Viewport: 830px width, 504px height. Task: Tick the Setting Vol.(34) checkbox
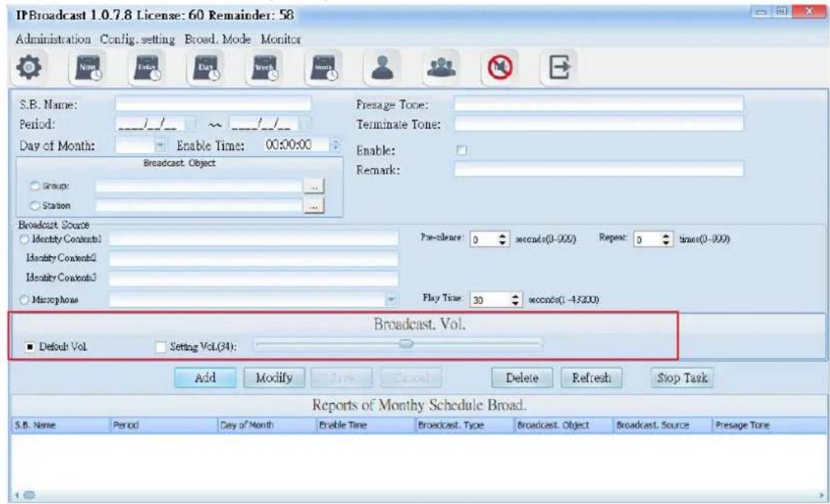(161, 347)
